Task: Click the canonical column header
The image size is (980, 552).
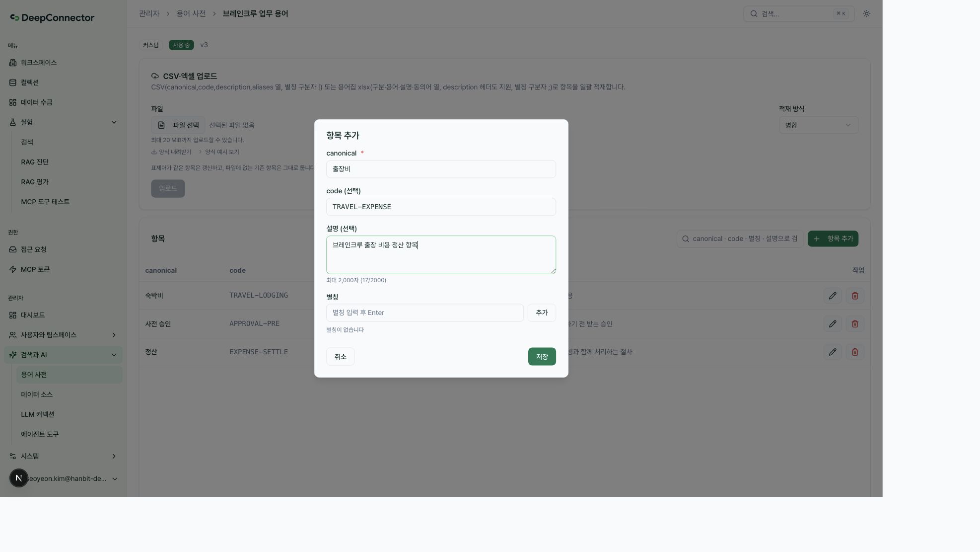Action: pyautogui.click(x=161, y=270)
